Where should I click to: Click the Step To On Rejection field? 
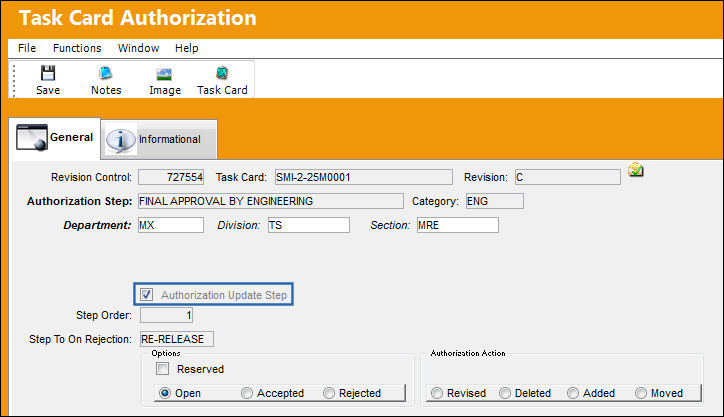177,339
